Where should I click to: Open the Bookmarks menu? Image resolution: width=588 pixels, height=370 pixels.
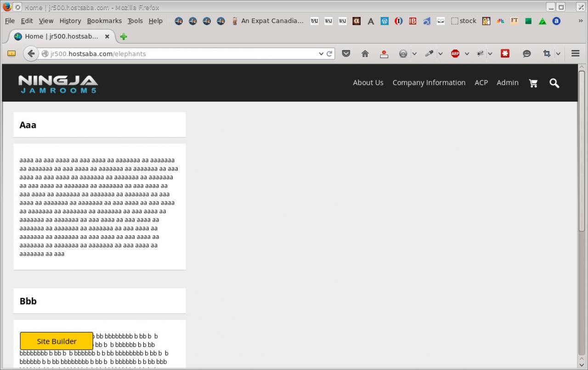[104, 21]
